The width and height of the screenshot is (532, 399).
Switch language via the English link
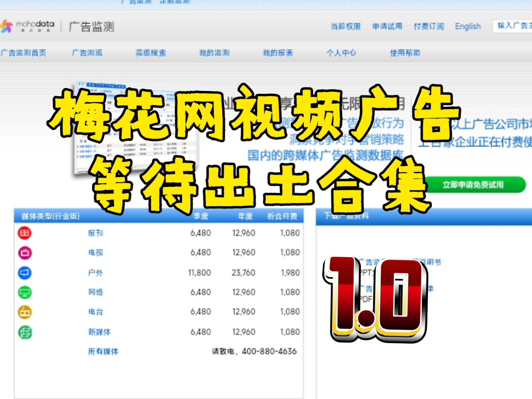468,26
